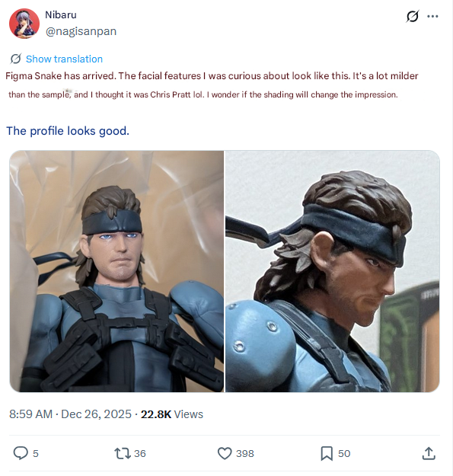Click the 22.8K Views count
453x476 pixels.
172,414
